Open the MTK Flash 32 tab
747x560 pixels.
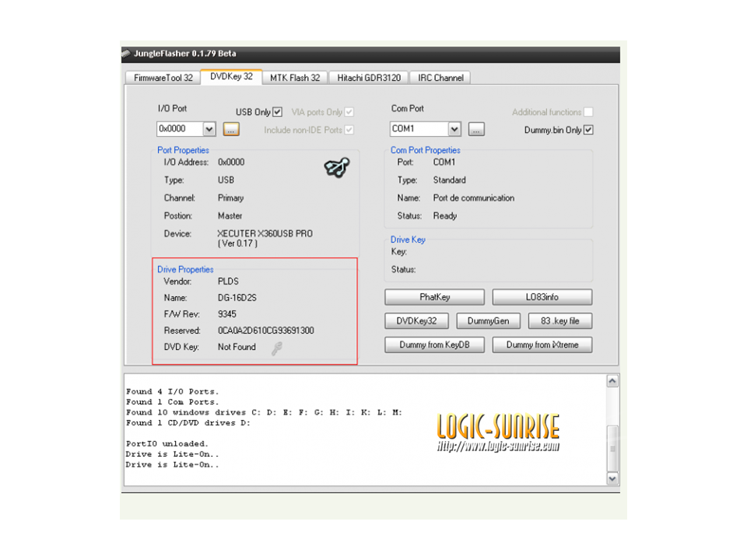pyautogui.click(x=295, y=78)
